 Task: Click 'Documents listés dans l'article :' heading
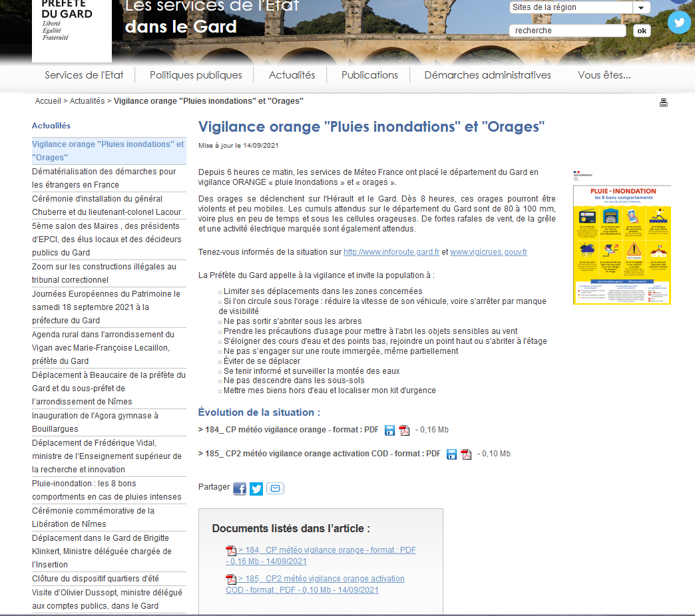click(x=291, y=529)
